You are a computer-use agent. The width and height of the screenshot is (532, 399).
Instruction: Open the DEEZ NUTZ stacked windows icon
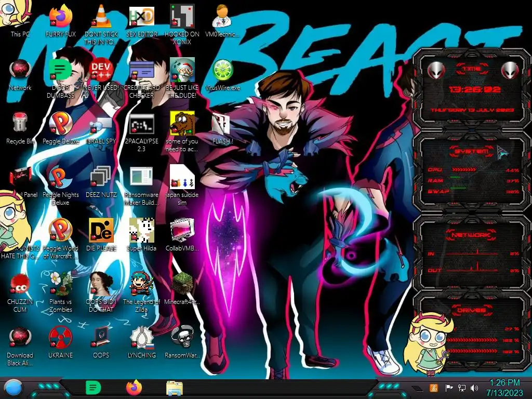click(101, 182)
